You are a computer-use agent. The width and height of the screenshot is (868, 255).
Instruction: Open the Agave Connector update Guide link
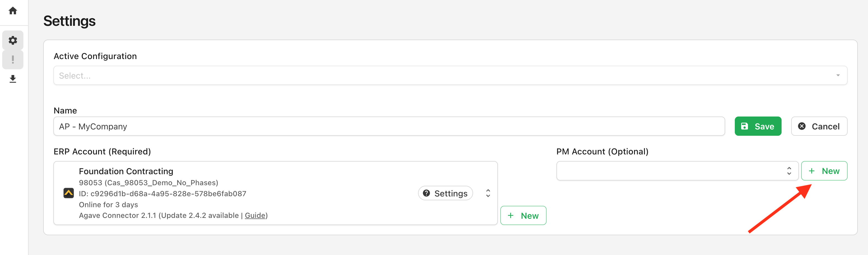click(x=255, y=215)
